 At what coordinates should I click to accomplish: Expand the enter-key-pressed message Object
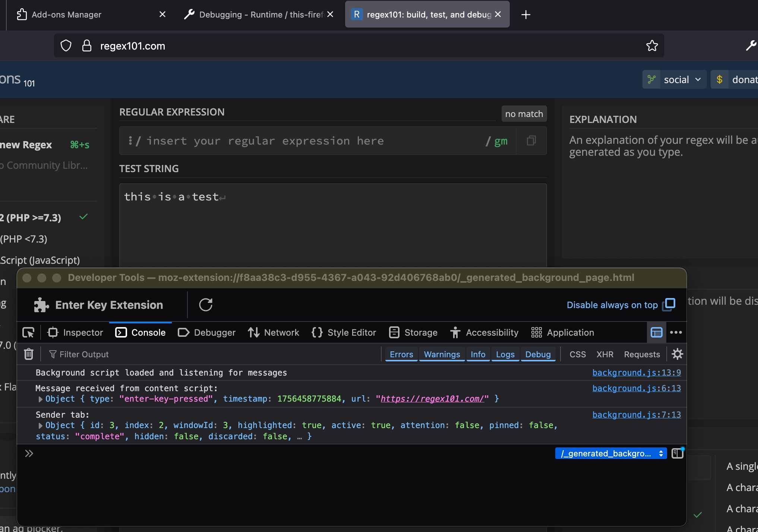click(40, 399)
